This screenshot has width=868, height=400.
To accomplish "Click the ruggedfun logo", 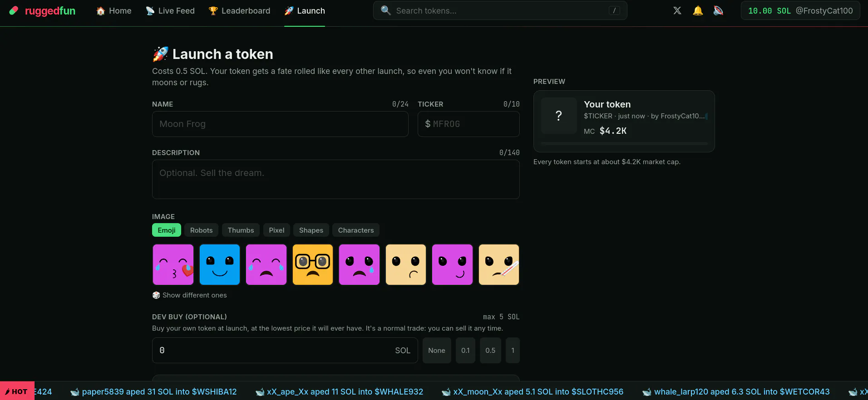I will tap(42, 10).
